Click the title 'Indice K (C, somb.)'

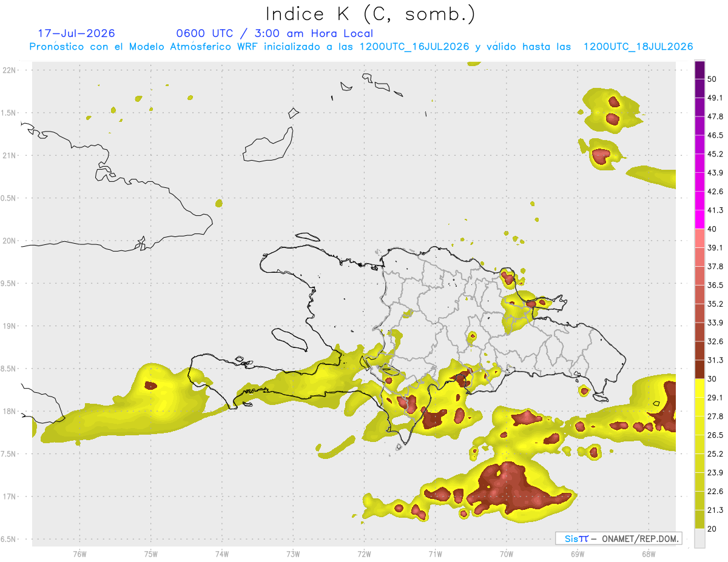pos(370,14)
